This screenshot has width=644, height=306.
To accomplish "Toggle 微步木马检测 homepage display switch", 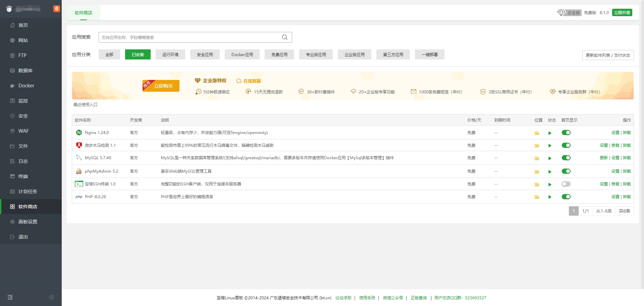I will (x=566, y=145).
